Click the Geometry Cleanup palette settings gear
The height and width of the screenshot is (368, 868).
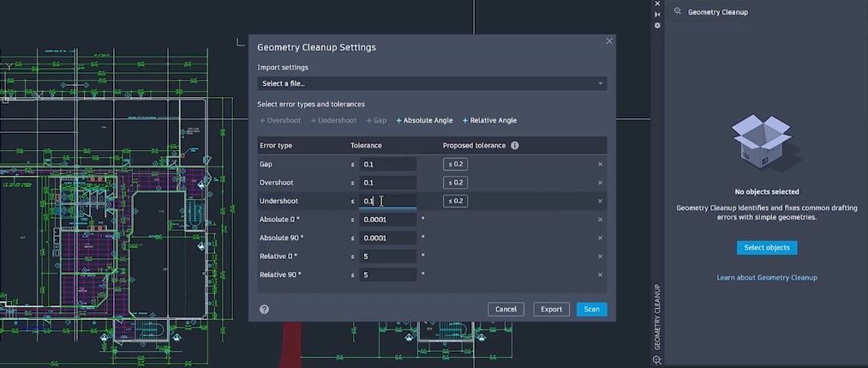(x=657, y=26)
